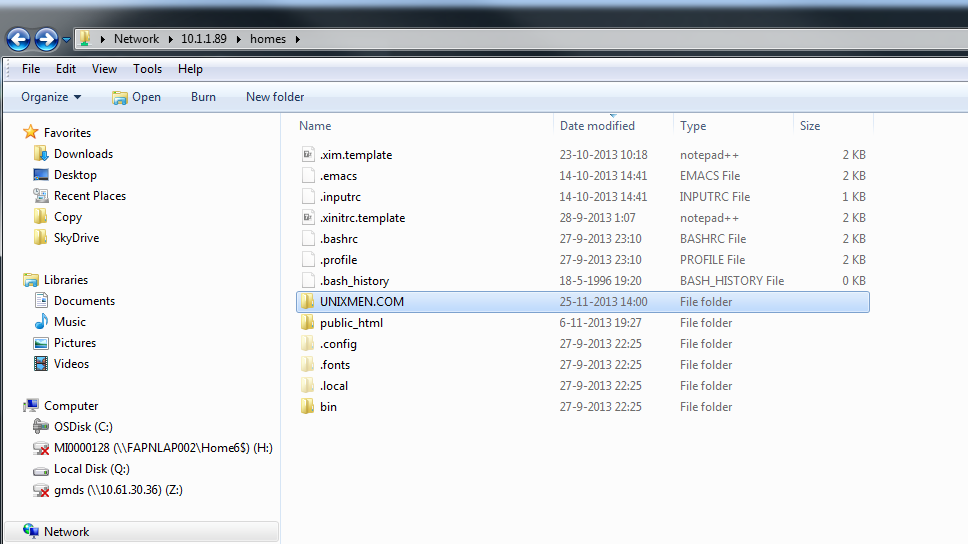Viewport: 968px width, 544px height.
Task: Expand the arrow before Network breadcrumb
Action: [102, 40]
